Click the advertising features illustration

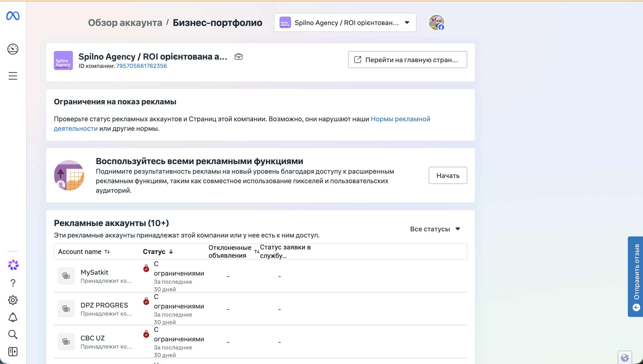69,175
